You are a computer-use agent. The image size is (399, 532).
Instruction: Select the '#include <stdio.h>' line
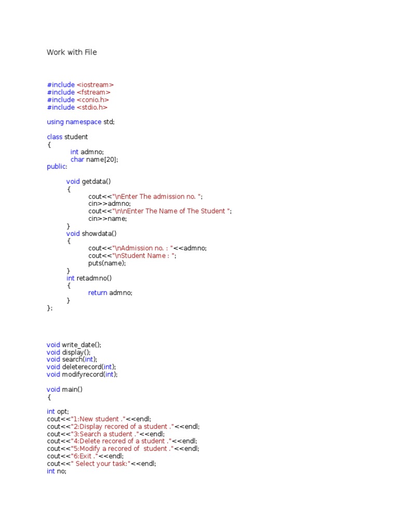(77, 107)
